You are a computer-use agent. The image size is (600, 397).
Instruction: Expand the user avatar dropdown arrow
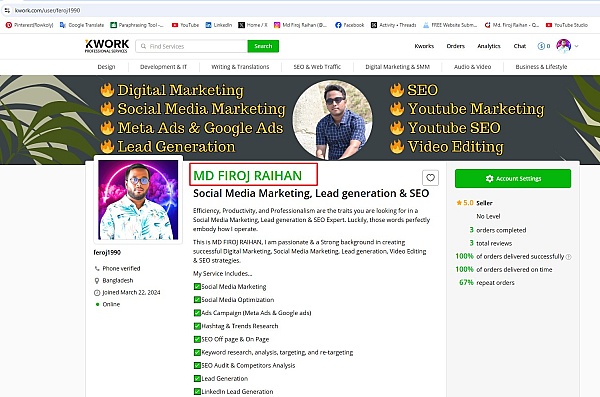[576, 46]
